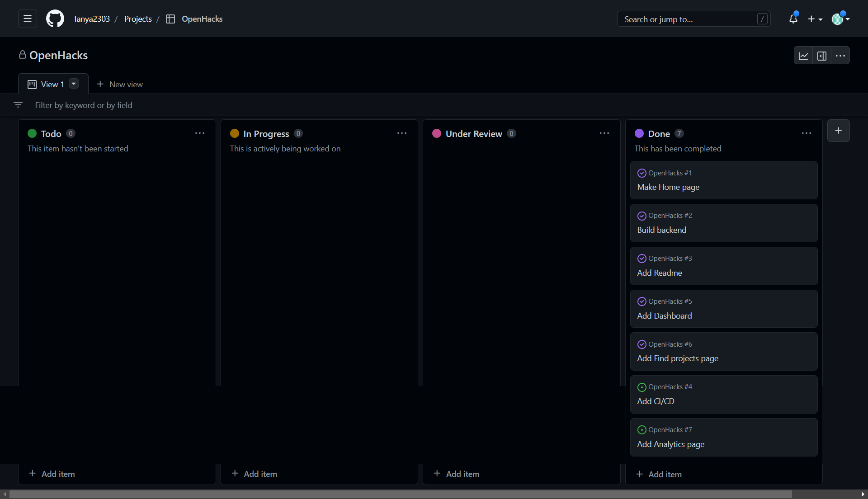868x499 pixels.
Task: Open the project details side panel
Action: click(x=822, y=56)
